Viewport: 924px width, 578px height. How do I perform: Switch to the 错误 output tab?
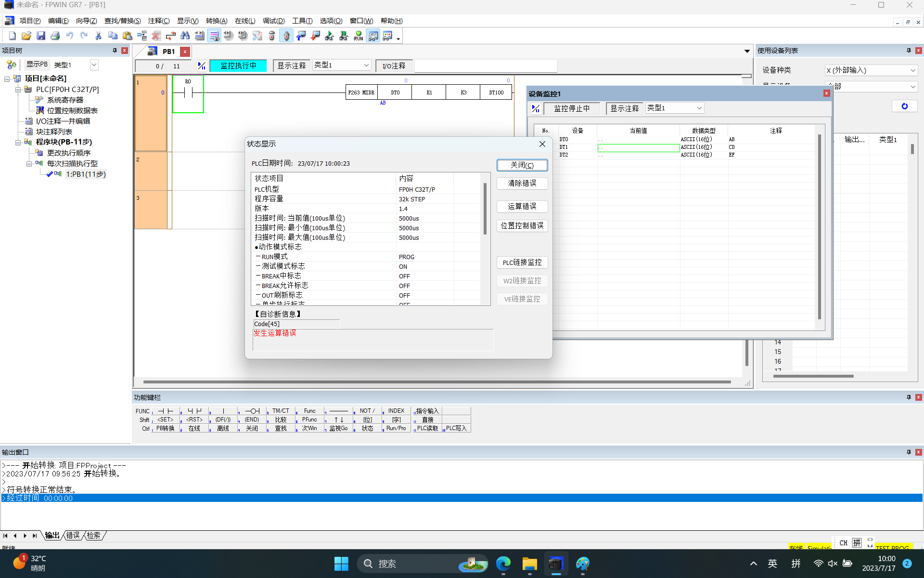pyautogui.click(x=73, y=536)
